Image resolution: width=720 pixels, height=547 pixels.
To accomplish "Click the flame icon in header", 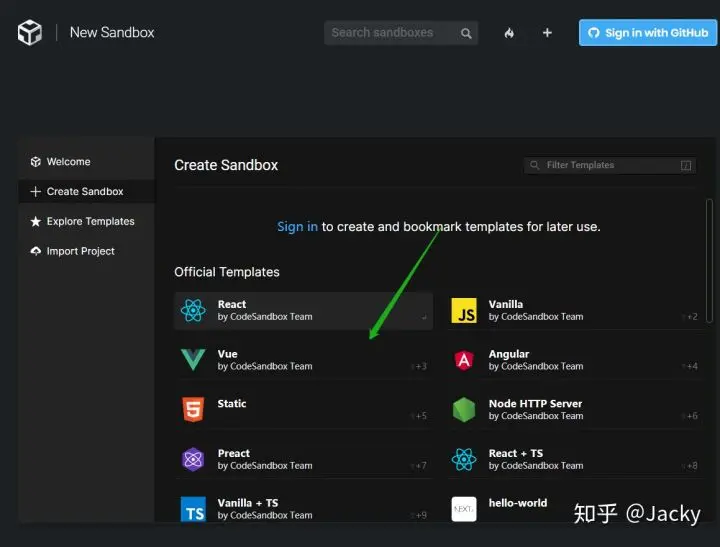I will coord(509,33).
